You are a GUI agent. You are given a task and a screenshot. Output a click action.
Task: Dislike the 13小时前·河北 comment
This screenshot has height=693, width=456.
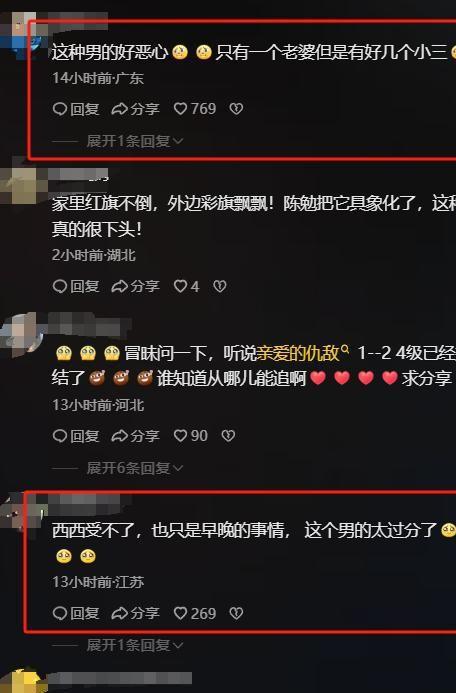tap(228, 436)
